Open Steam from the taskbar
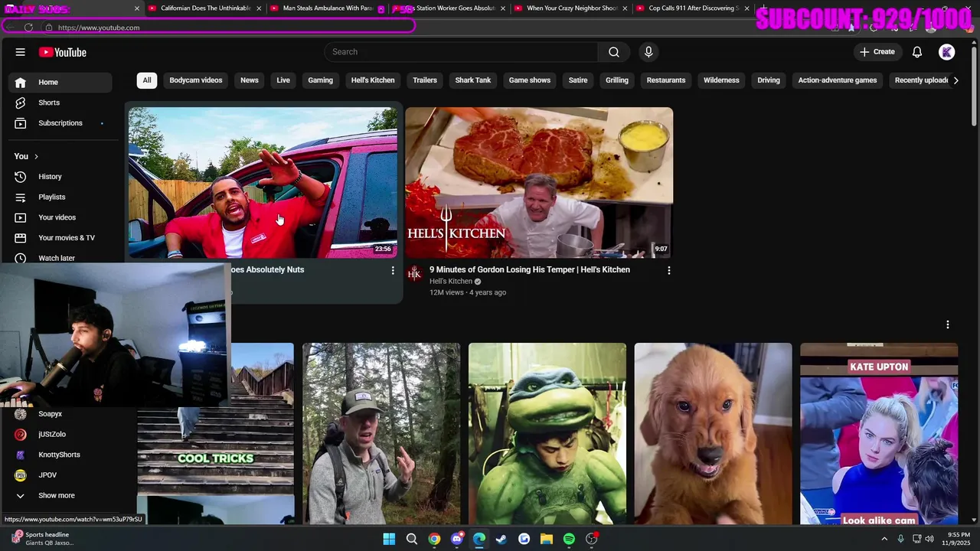This screenshot has width=980, height=551. (501, 539)
